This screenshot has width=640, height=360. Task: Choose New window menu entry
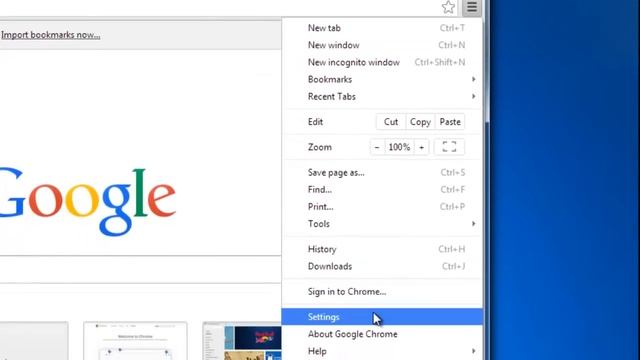[x=382, y=45]
